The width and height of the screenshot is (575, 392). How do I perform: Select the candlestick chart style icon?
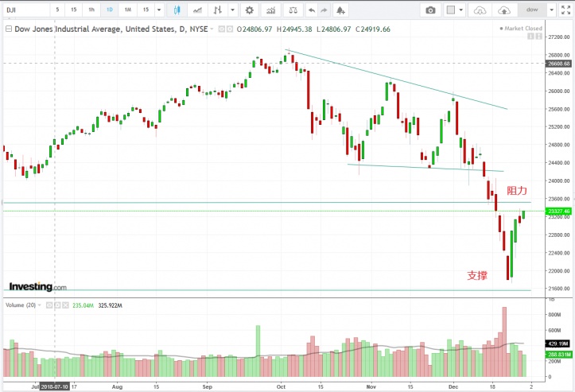(x=177, y=10)
